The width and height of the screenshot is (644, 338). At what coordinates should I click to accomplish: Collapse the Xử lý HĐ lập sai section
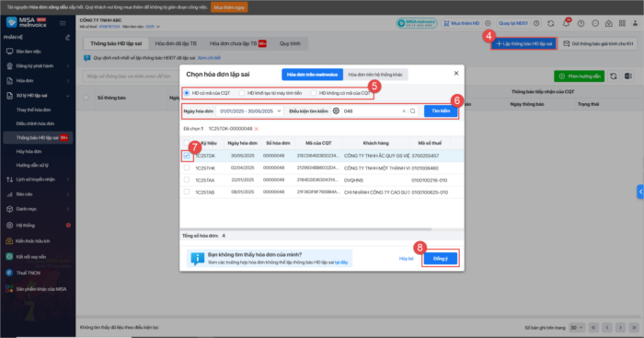click(x=38, y=96)
